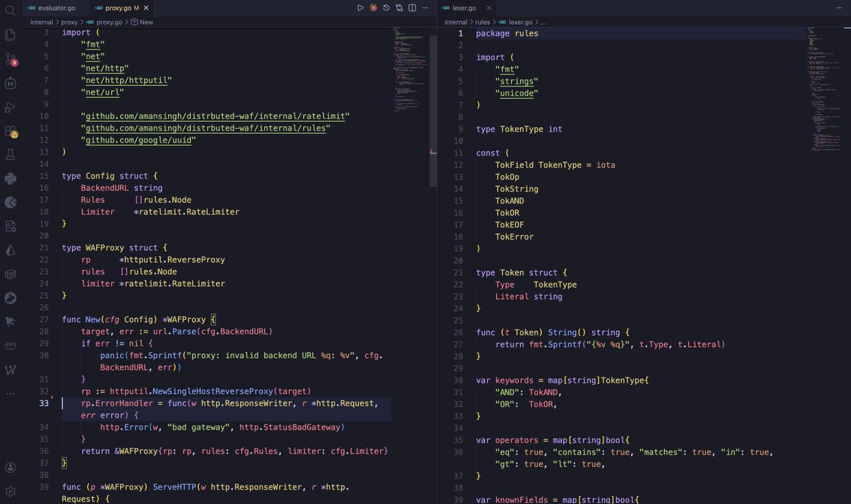The width and height of the screenshot is (851, 504).
Task: Open the W logo view in activity bar
Action: (x=11, y=369)
